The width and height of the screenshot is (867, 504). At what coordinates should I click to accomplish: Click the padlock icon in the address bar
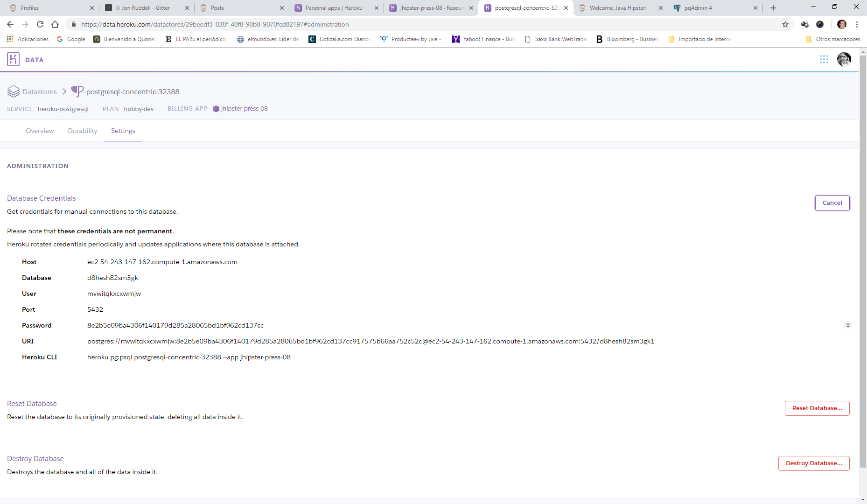(x=73, y=24)
